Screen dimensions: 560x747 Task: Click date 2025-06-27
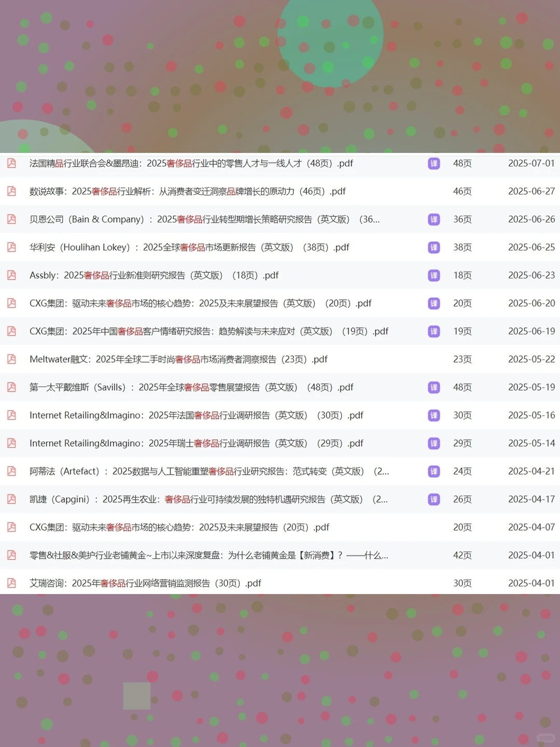[x=531, y=191]
